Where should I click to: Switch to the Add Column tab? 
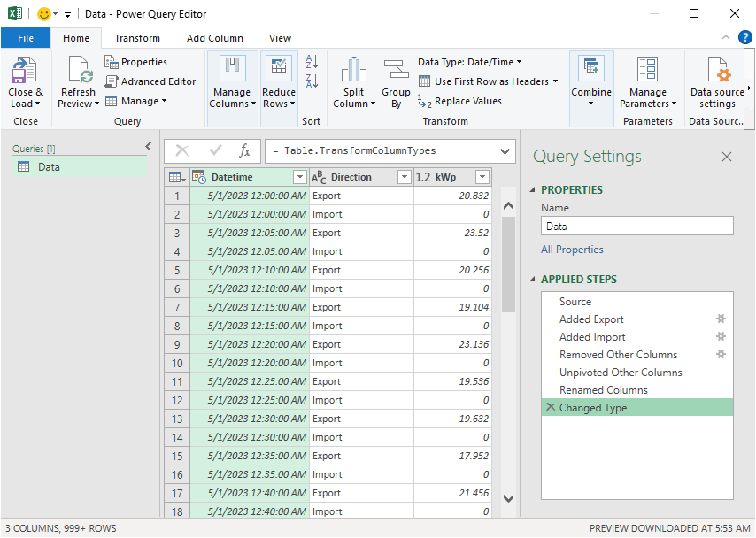215,38
